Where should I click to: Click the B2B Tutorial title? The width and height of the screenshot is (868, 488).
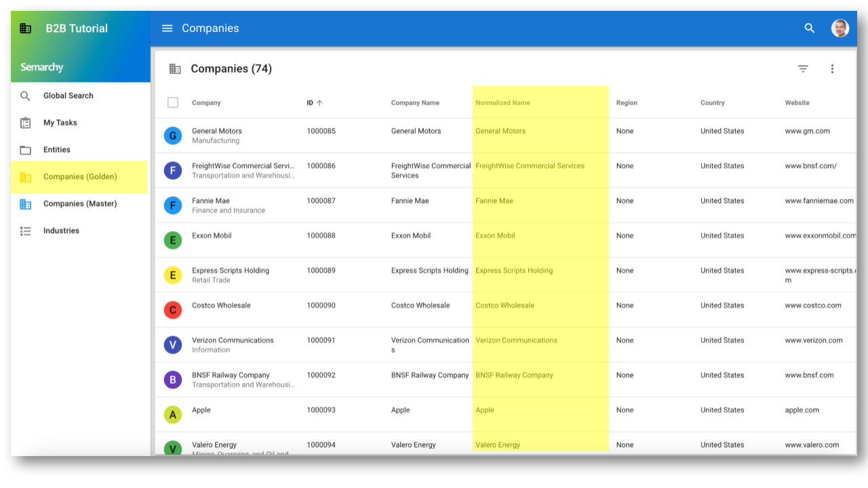pos(77,28)
